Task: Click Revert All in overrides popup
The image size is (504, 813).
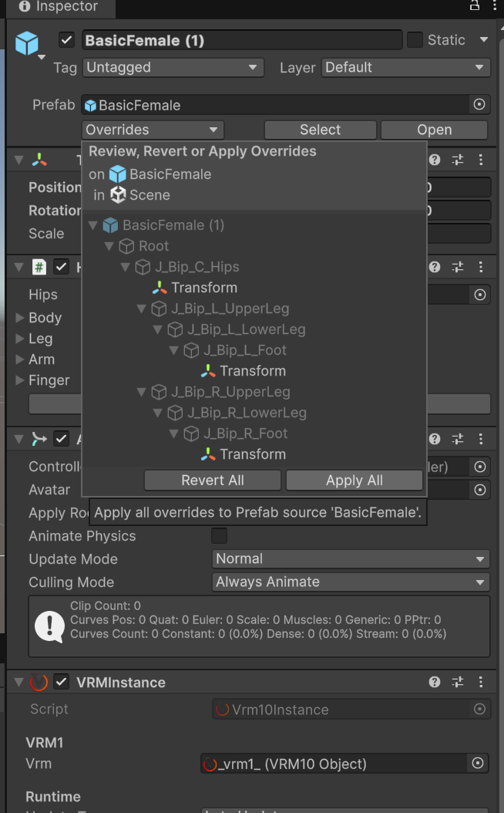Action: tap(213, 480)
